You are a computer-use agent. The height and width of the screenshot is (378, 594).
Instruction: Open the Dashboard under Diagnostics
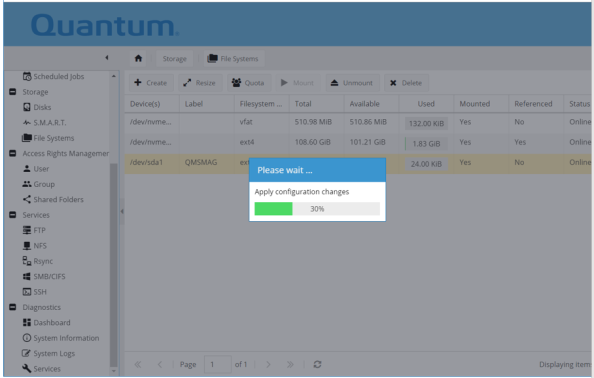point(46,323)
